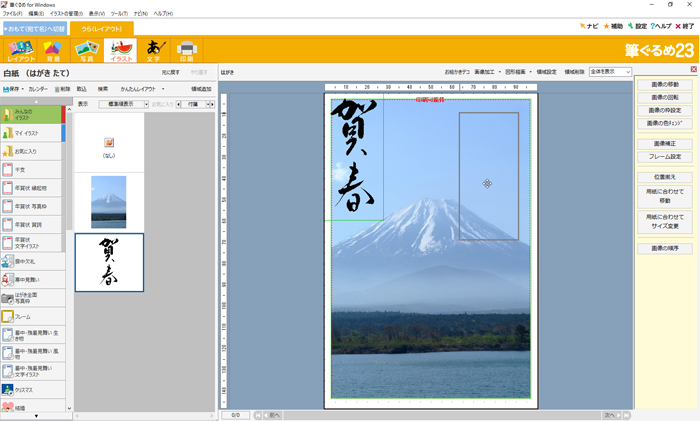Select the 賀春 calligraphy thumbnail
Viewport: 700px width, 421px height.
pos(109,262)
